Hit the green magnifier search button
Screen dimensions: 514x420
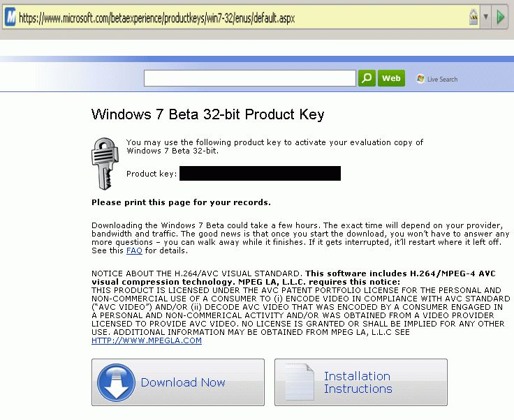pos(367,78)
